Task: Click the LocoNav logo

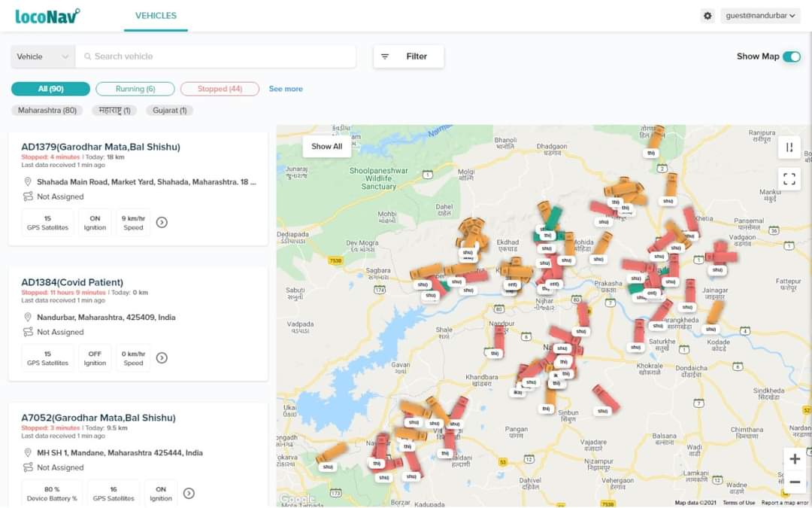Action: coord(47,16)
